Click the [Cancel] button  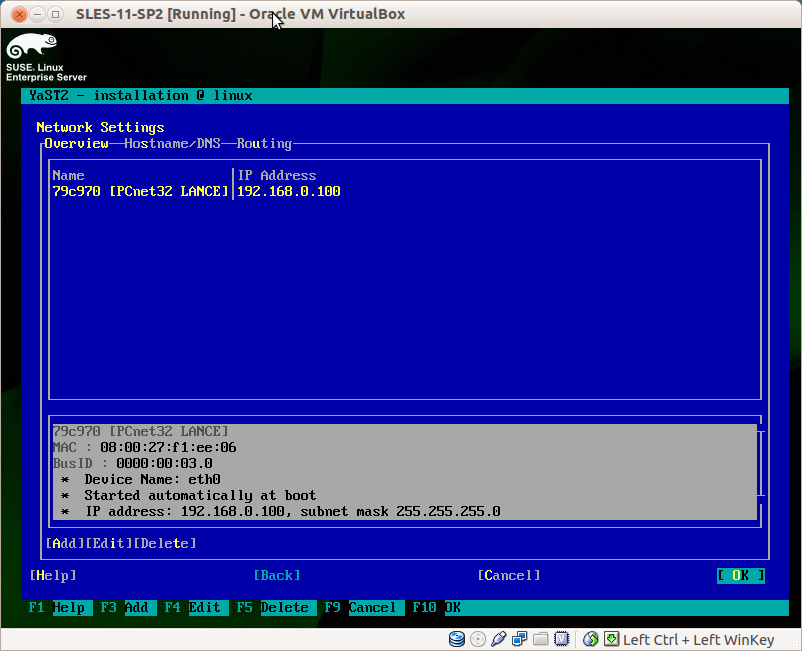509,575
